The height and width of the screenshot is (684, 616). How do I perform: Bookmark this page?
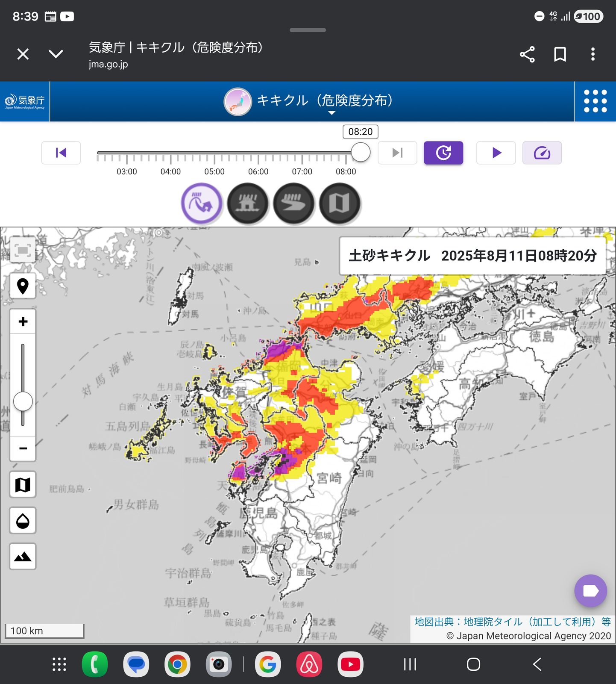pyautogui.click(x=560, y=54)
